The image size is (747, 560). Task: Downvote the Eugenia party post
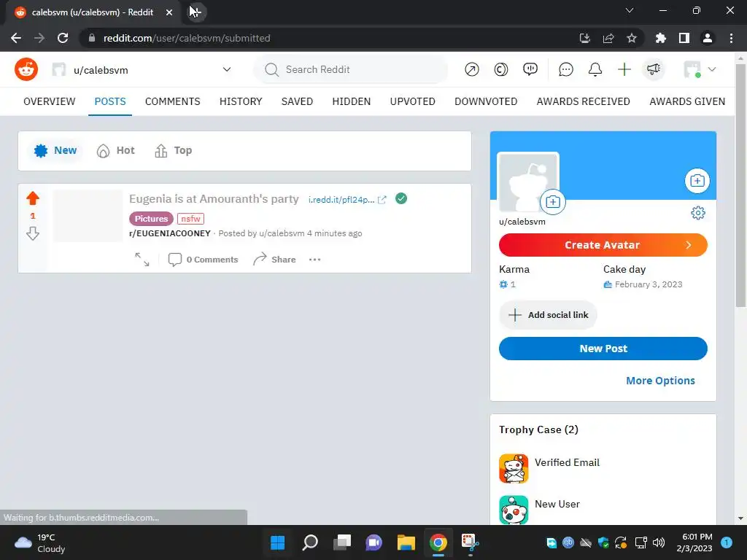point(33,233)
